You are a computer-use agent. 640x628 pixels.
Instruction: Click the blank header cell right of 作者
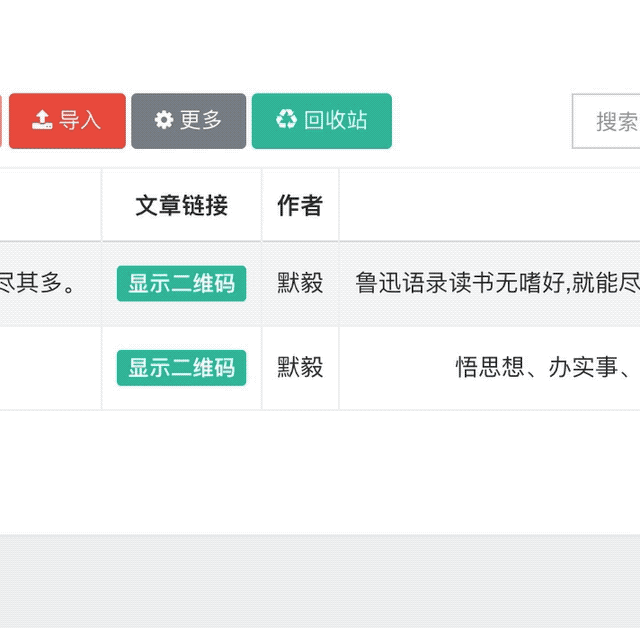[490, 205]
